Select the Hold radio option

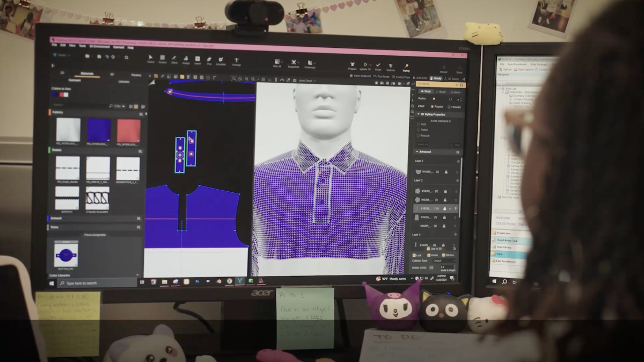[419, 124]
